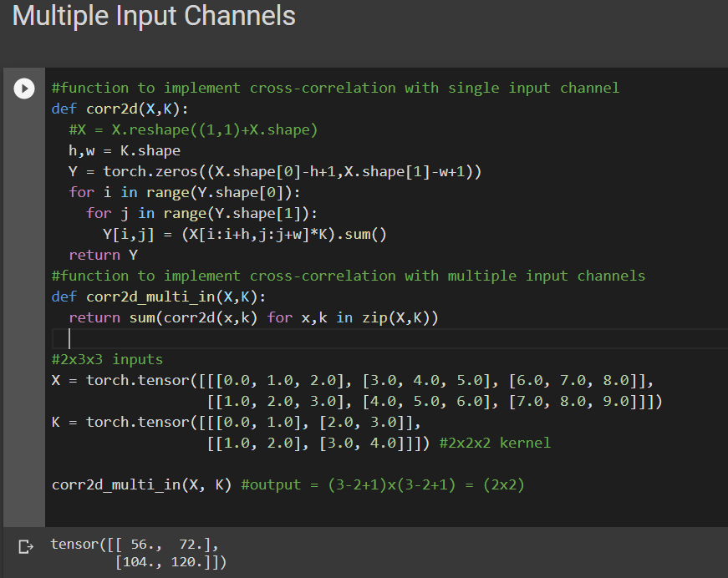
Task: Place cursor on the empty active line
Action: [389, 338]
